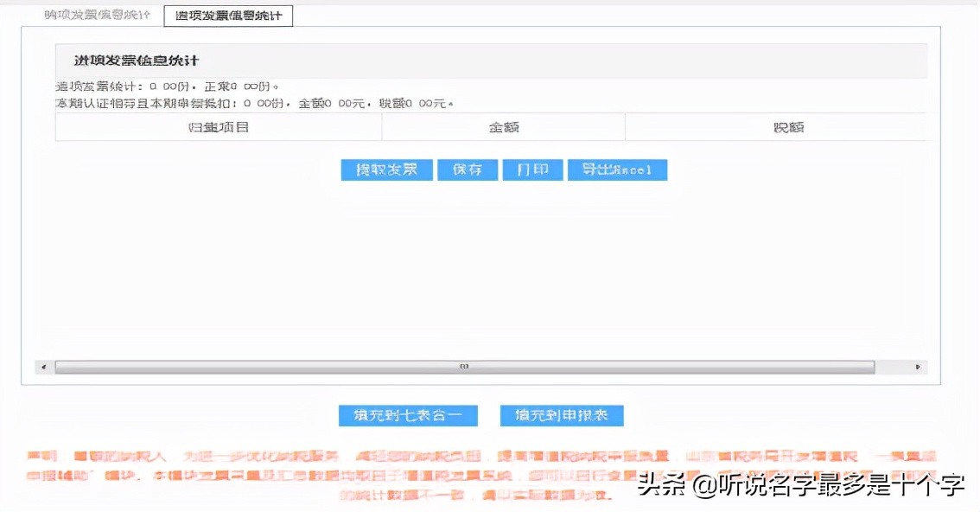Screen dimensions: 980x512
Task: Click the 金额 column header
Action: pos(504,126)
